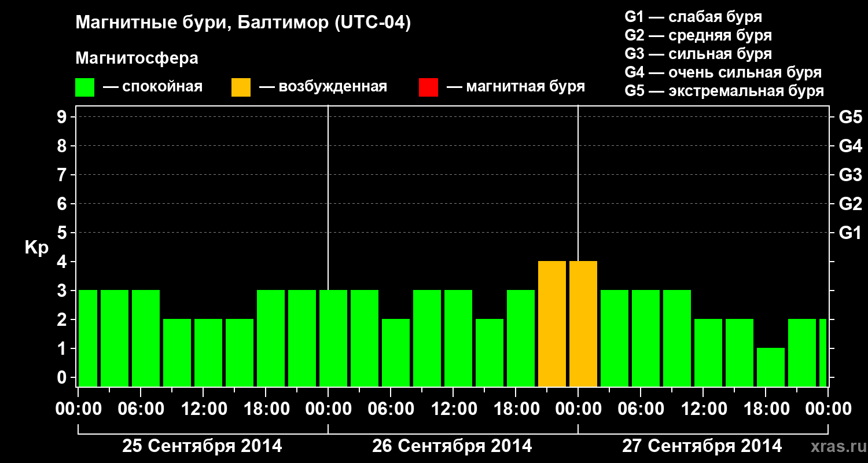
Task: Click the title 'Магнитные бури, Балтимор (UTC-04)'
Action: pos(243,23)
